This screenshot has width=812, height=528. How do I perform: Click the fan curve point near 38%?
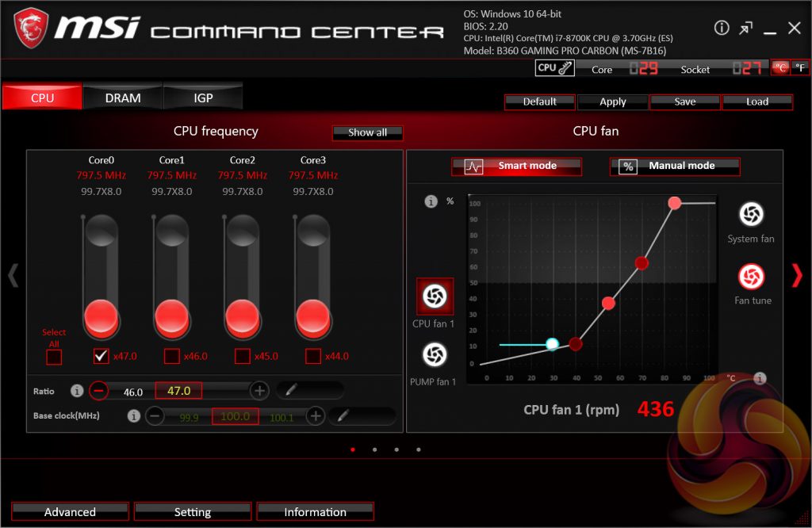[608, 304]
